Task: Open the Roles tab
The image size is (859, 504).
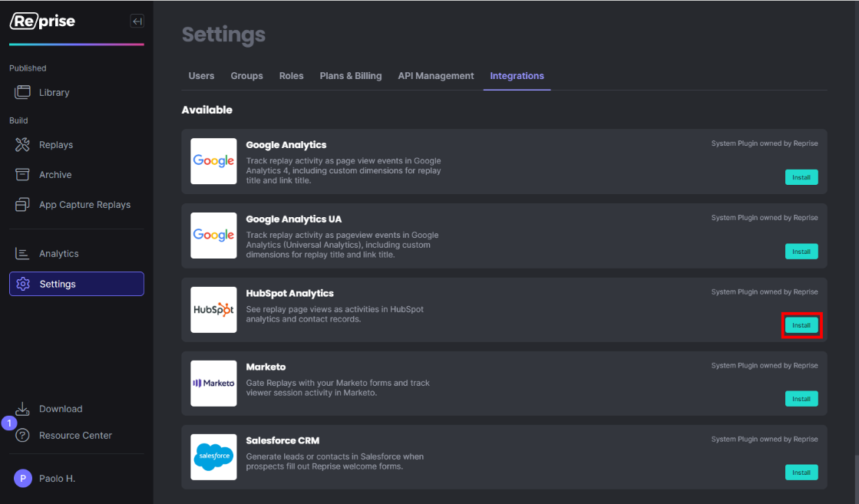Action: click(x=292, y=76)
